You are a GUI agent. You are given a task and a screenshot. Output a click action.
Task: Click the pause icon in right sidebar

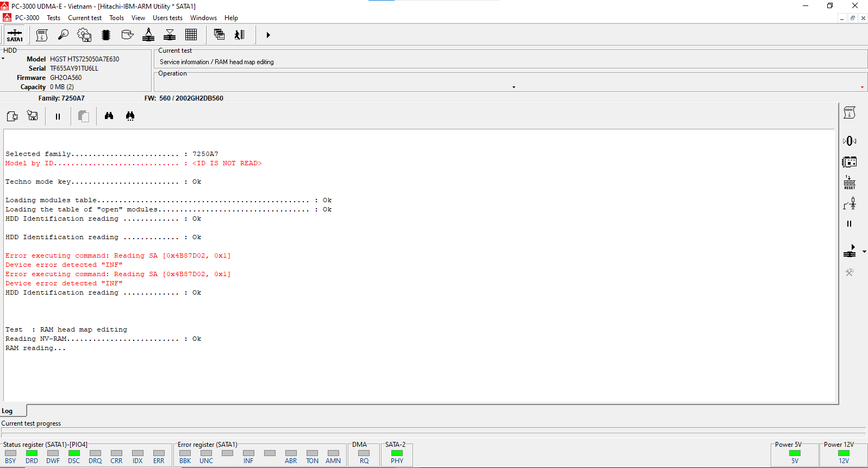pos(850,223)
